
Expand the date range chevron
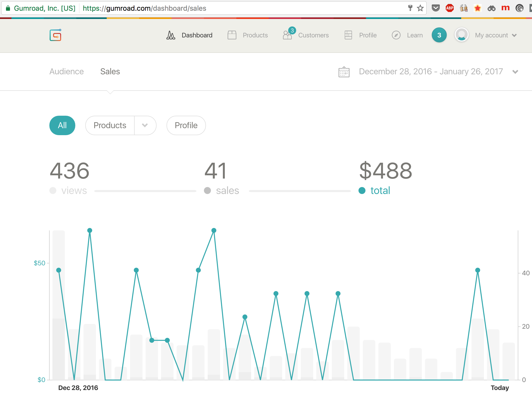pyautogui.click(x=515, y=72)
